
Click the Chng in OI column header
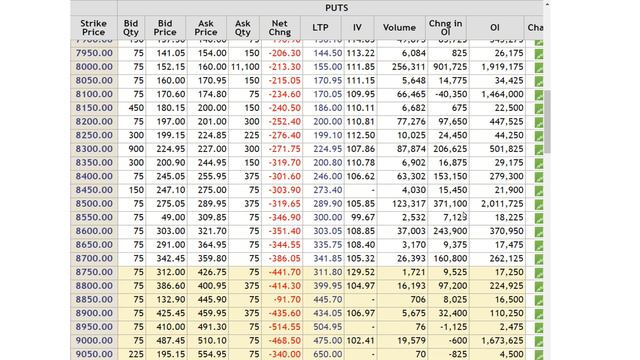(445, 28)
